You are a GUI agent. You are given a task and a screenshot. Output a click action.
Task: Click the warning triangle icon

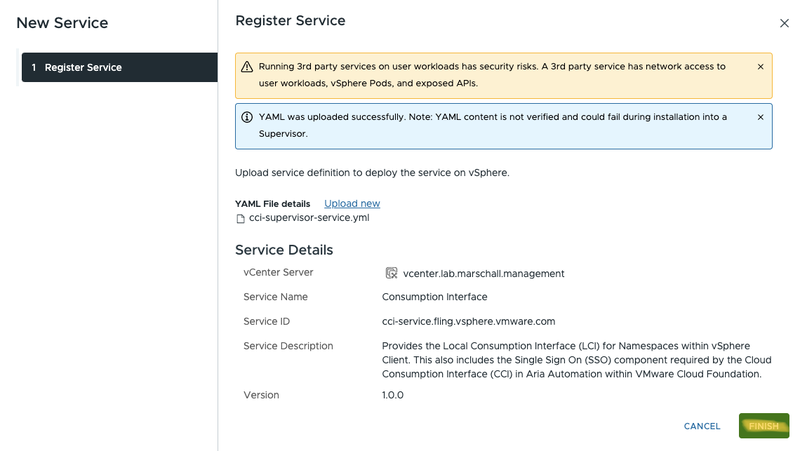tap(247, 67)
